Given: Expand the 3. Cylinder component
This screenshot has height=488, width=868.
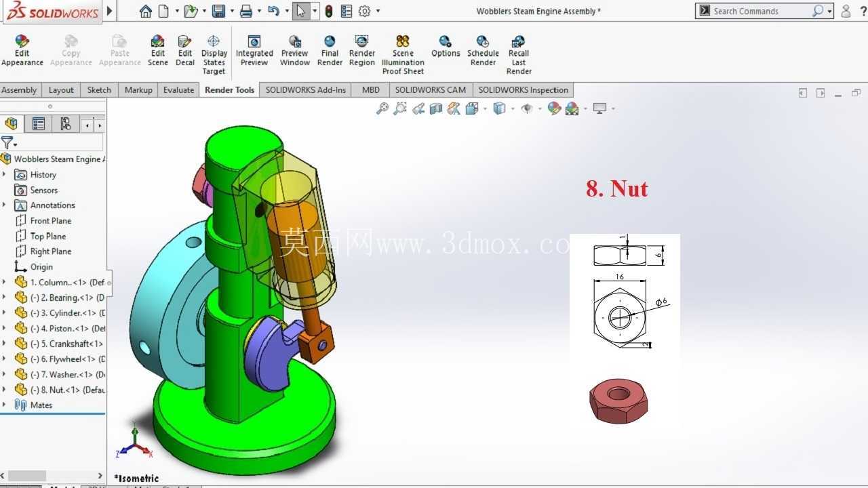Looking at the screenshot, I should click(x=4, y=313).
